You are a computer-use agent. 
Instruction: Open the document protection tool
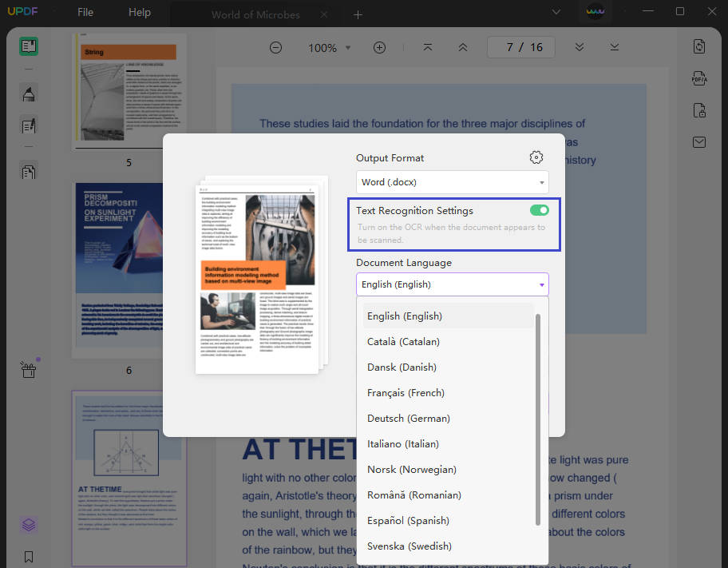click(699, 110)
